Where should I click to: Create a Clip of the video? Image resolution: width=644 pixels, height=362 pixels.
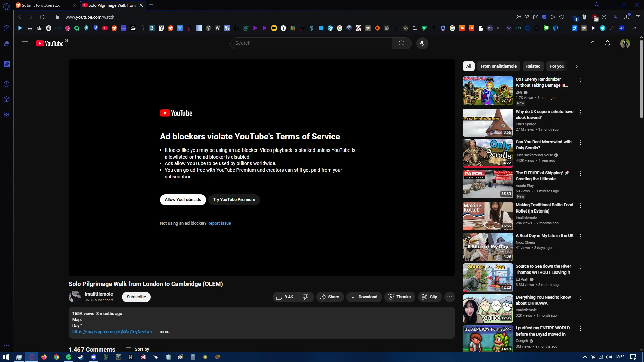point(430,297)
